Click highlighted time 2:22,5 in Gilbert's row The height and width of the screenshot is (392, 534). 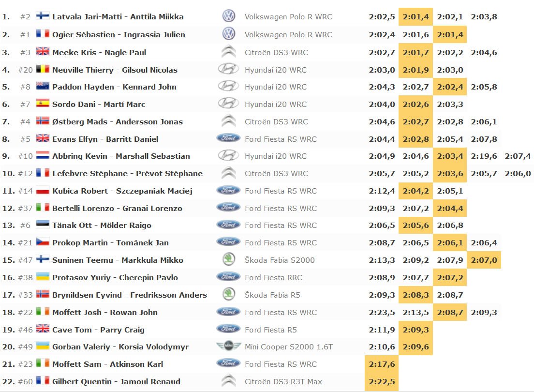(382, 381)
